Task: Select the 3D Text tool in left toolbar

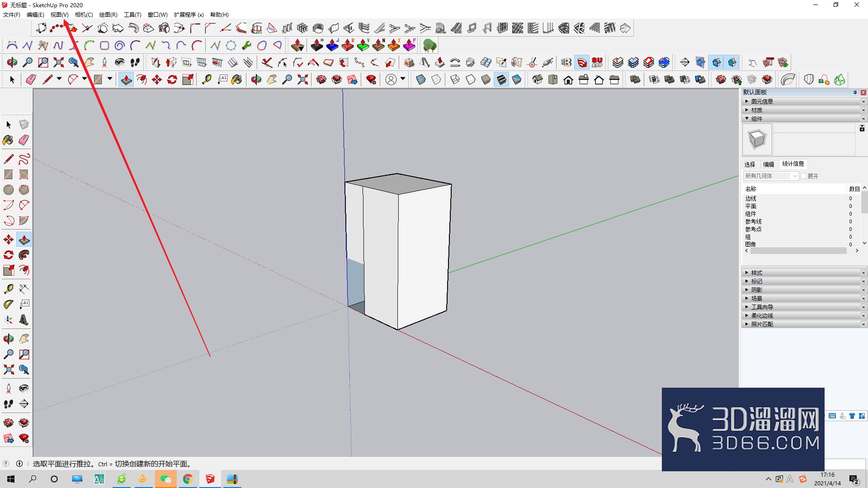Action: 24,320
